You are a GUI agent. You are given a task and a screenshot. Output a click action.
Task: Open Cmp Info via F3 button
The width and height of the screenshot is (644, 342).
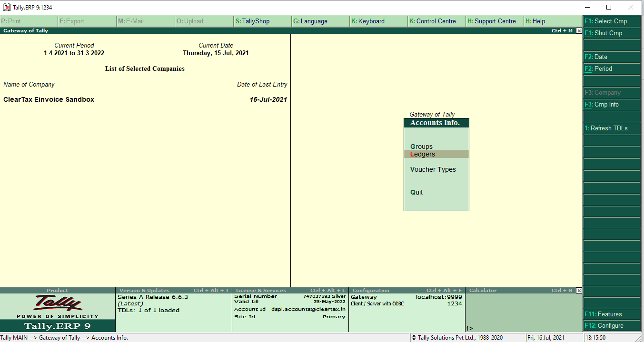[612, 104]
